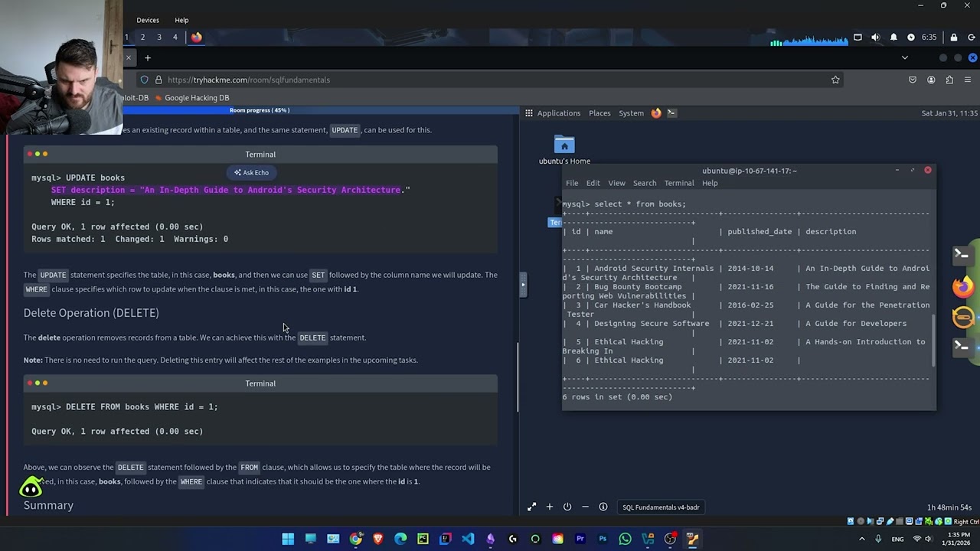Add time with the plus icon

tap(549, 507)
